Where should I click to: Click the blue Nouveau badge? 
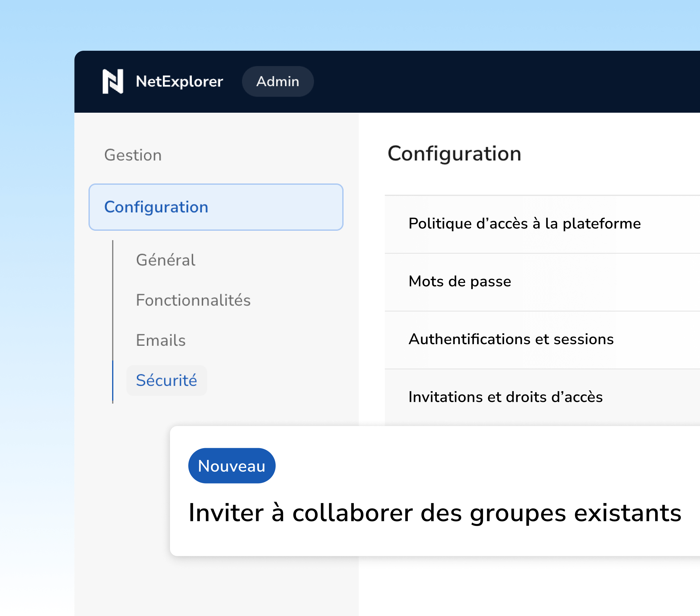pos(231,466)
